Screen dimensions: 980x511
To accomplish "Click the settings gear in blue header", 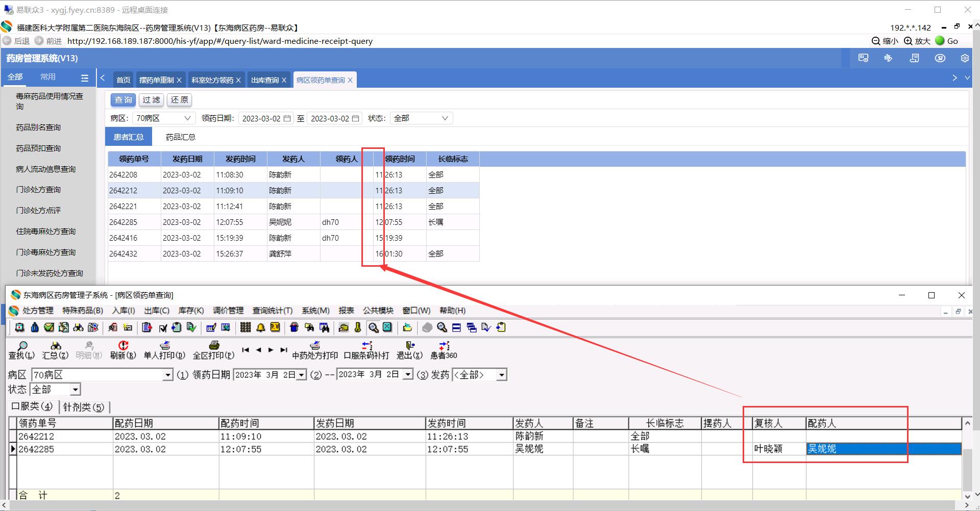I will [x=964, y=58].
